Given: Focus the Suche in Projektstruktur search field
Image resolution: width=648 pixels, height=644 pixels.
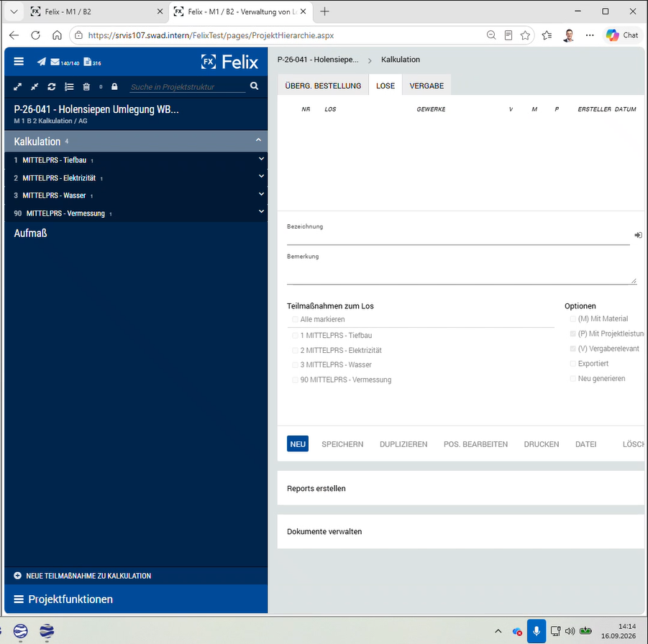Looking at the screenshot, I should (x=188, y=87).
